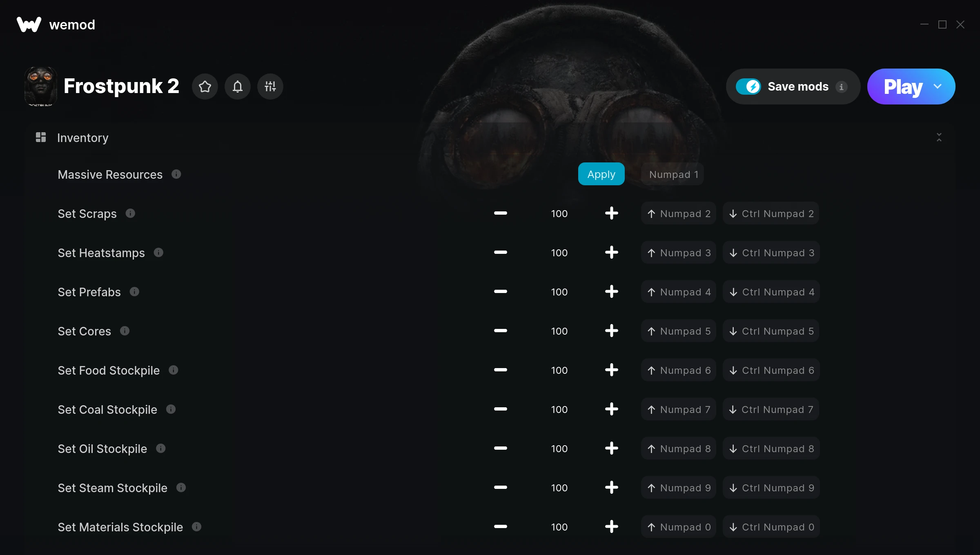Click the info icon beside Save mods
Image resolution: width=980 pixels, height=555 pixels.
tap(841, 87)
